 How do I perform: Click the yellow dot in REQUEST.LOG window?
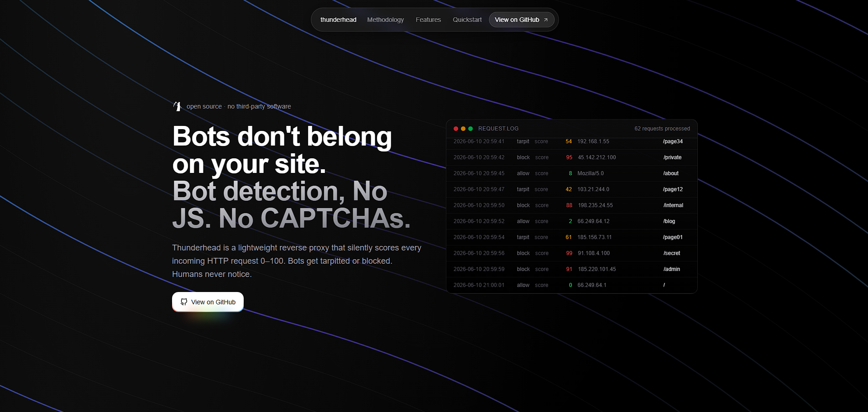tap(463, 129)
